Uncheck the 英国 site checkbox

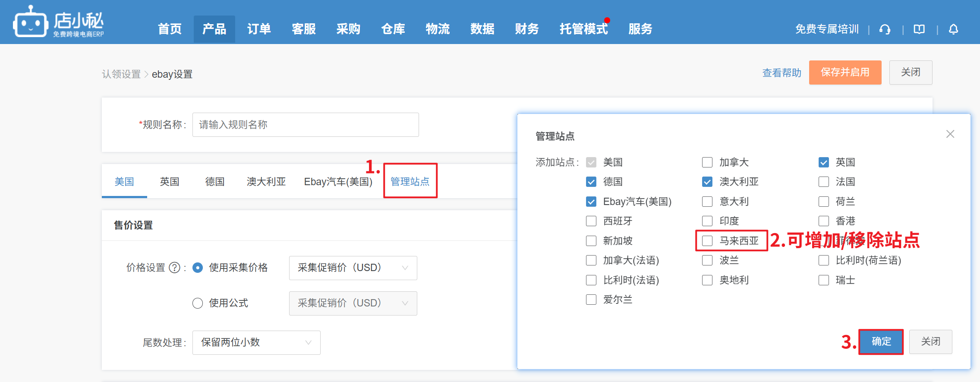(823, 162)
